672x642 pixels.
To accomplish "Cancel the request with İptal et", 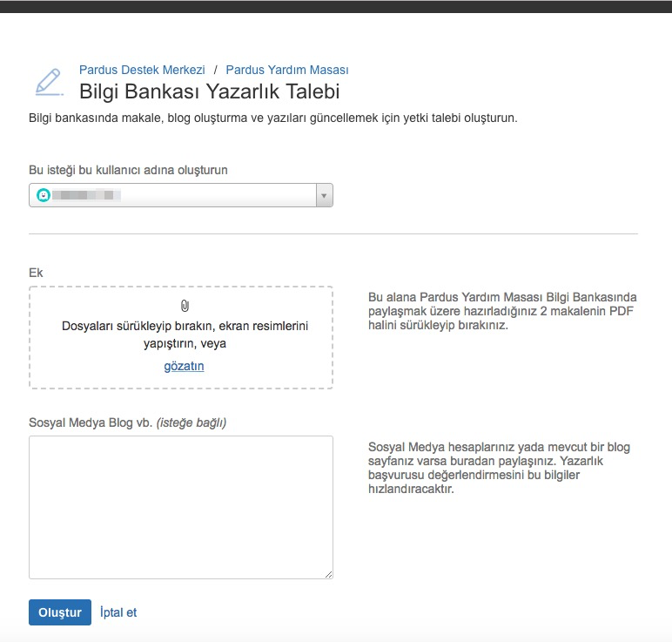I will click(118, 612).
